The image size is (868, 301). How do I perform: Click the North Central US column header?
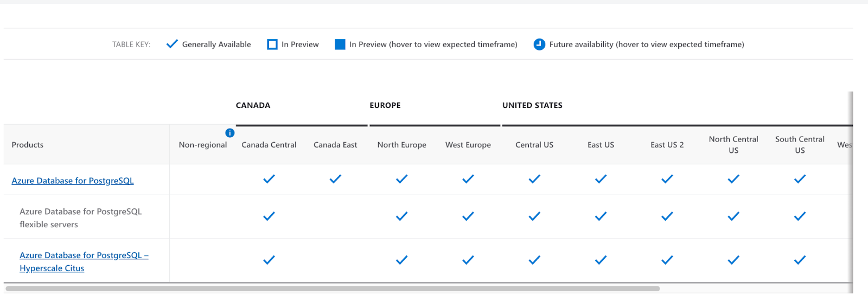(x=733, y=144)
